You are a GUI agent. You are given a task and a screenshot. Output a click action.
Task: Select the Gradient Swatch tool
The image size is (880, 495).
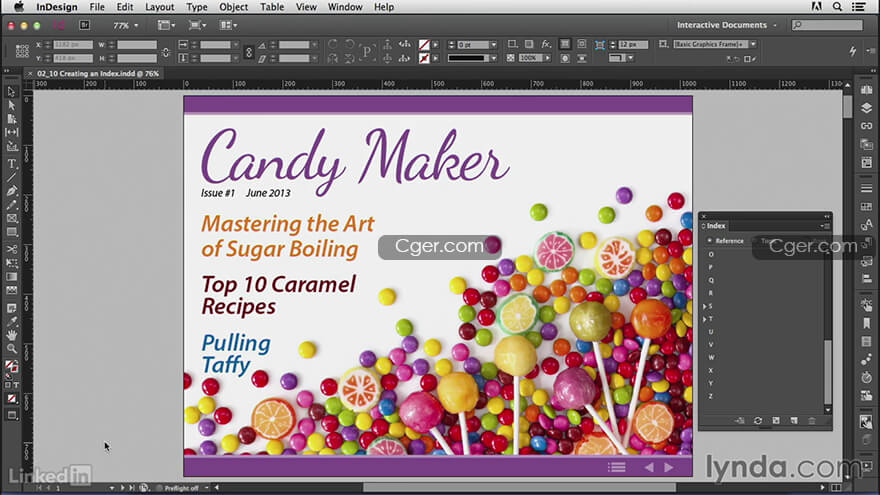pyautogui.click(x=11, y=277)
